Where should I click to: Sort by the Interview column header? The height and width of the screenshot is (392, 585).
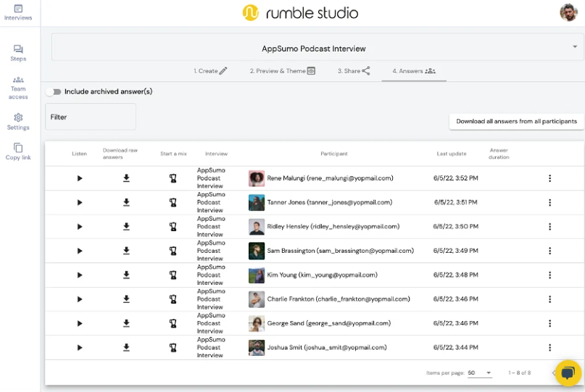pos(217,154)
